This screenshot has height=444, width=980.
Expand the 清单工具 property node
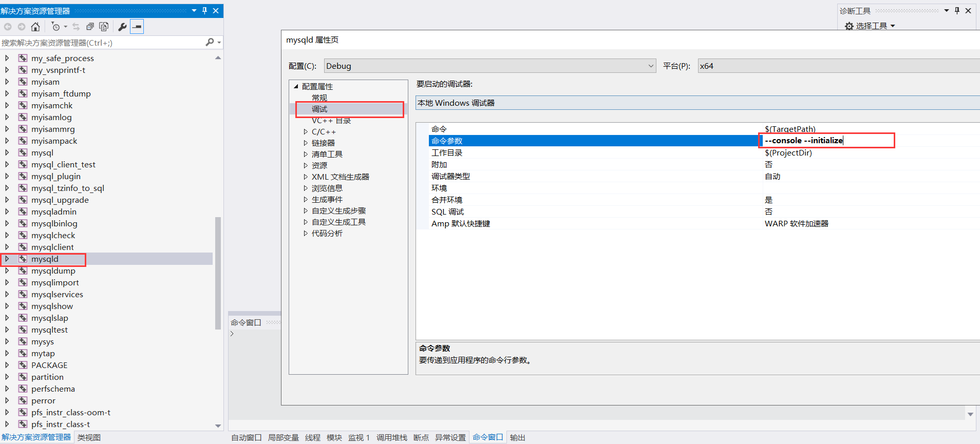click(x=306, y=155)
